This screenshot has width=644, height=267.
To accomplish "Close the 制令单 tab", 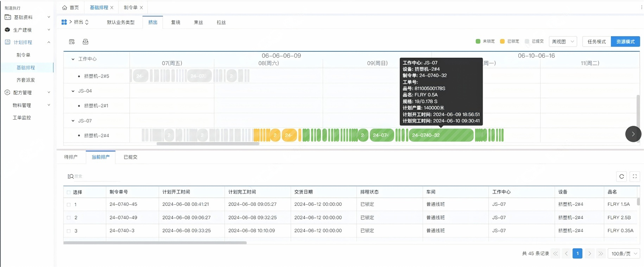I will coord(141,7).
